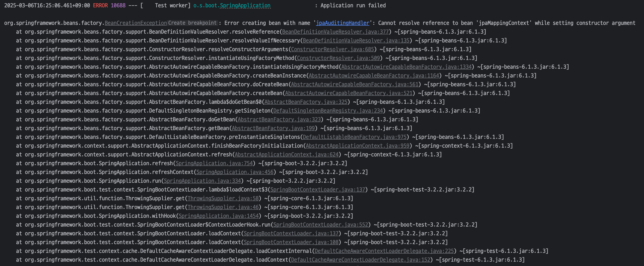644x266 pixels.
Task: Jump to AbstractAutowireCapableBeanFactory.java:561
Action: [x=355, y=84]
